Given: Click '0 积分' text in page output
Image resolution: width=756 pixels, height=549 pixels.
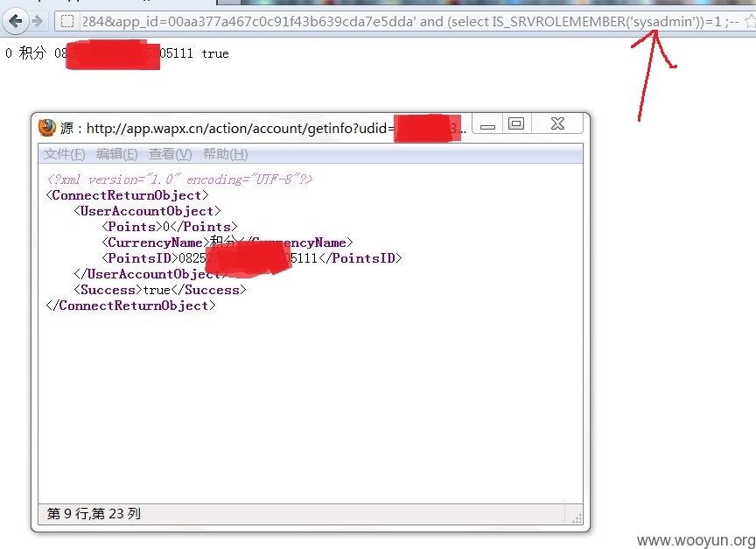Looking at the screenshot, I should click(x=25, y=53).
